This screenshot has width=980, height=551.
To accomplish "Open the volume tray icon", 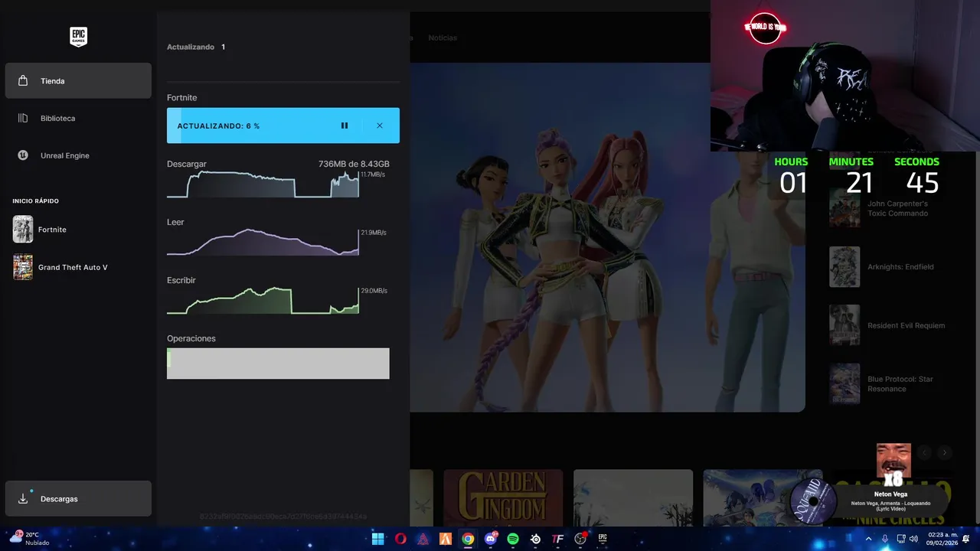I will pos(913,539).
